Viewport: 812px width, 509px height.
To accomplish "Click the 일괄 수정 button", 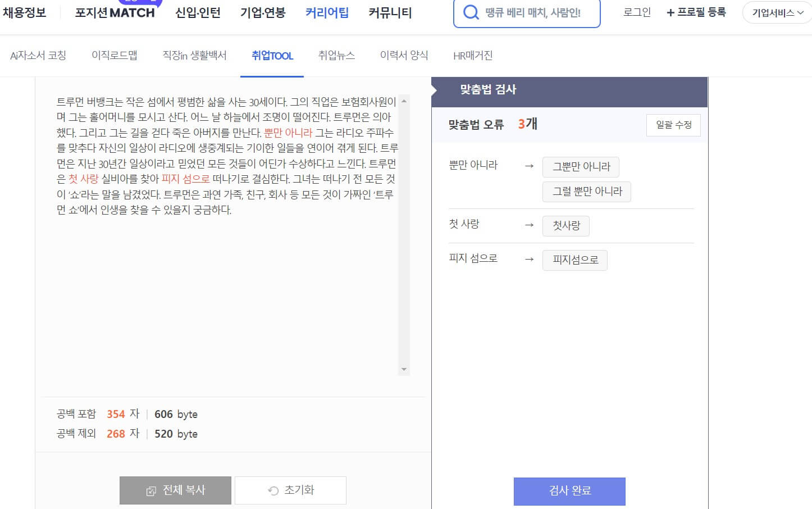I will (673, 125).
